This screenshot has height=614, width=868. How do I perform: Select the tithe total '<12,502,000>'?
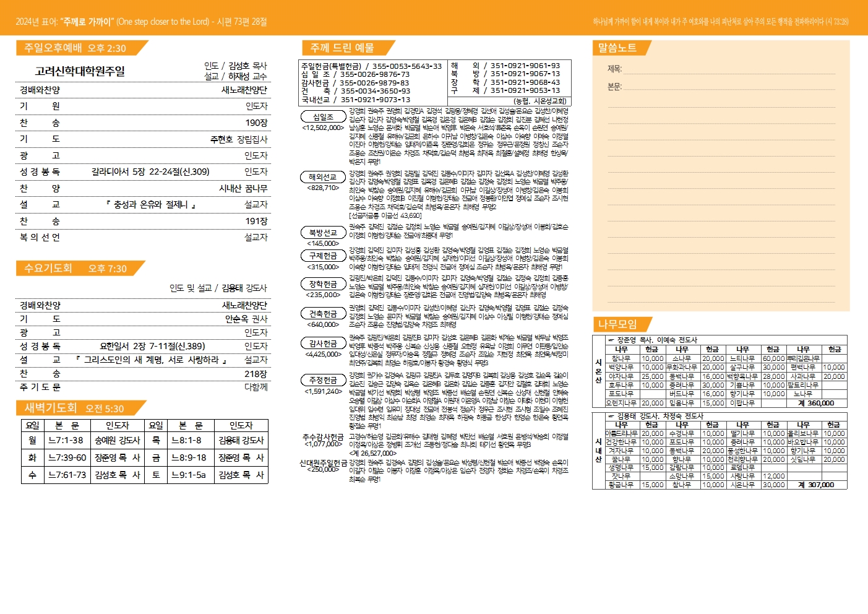point(323,128)
